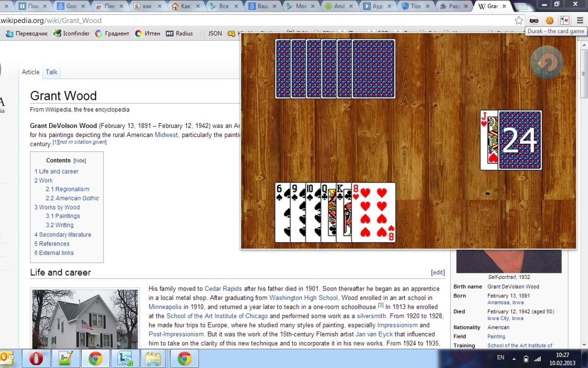Open Chrome menu with three-lines icon
Screen dimensions: 588x368
580,21
